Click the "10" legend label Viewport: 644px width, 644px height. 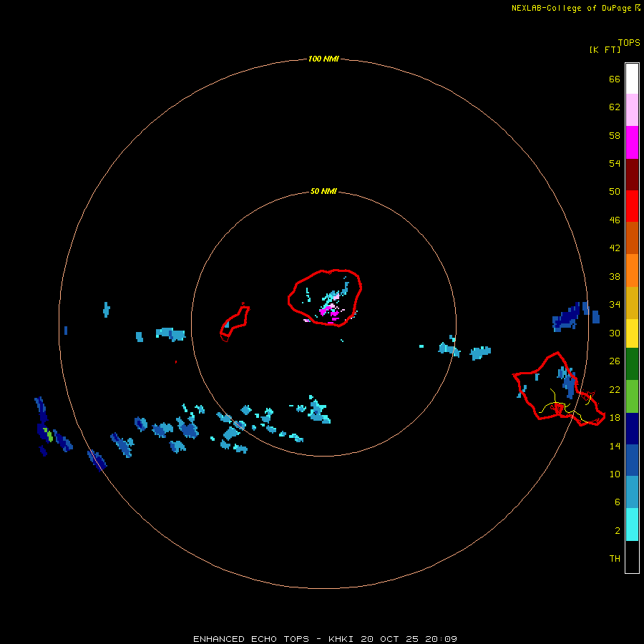[x=615, y=474]
